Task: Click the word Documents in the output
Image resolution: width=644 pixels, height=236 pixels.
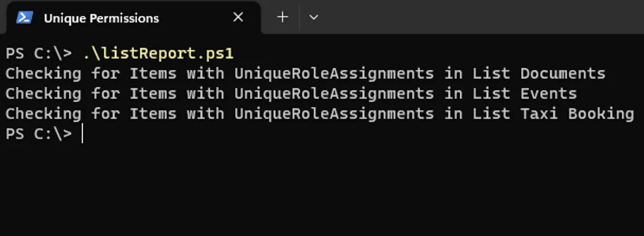Action: [x=563, y=73]
